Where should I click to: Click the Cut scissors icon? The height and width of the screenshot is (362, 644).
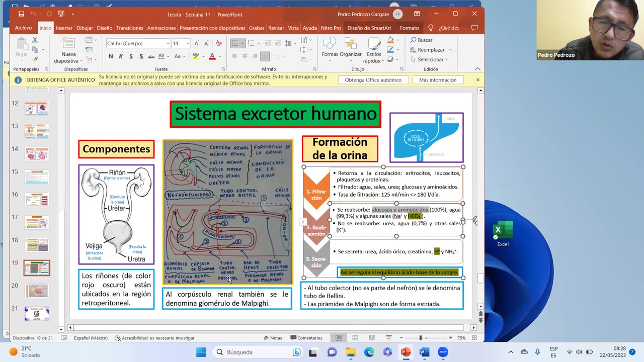click(35, 40)
